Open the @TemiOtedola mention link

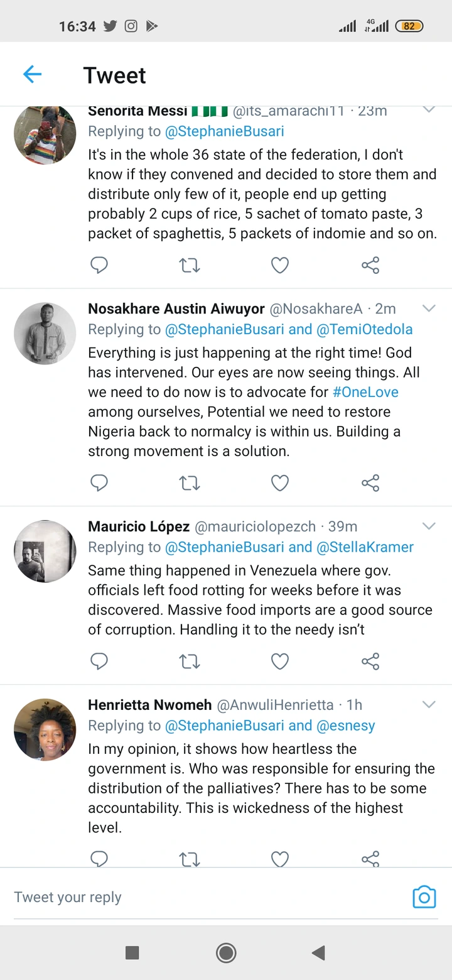[364, 329]
